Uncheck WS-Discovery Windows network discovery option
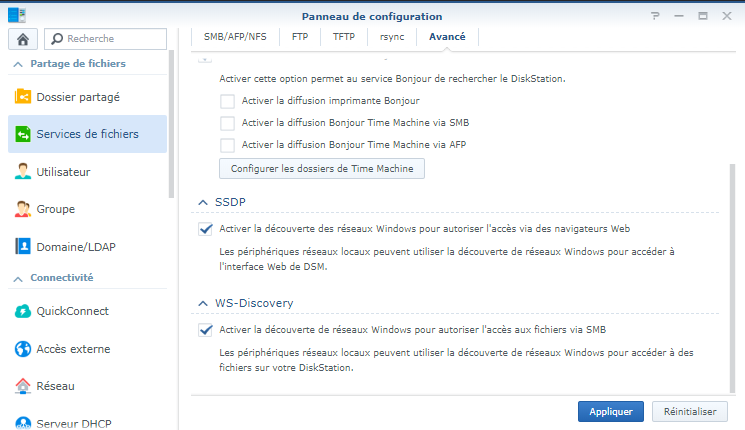The width and height of the screenshot is (745, 430). (x=206, y=330)
